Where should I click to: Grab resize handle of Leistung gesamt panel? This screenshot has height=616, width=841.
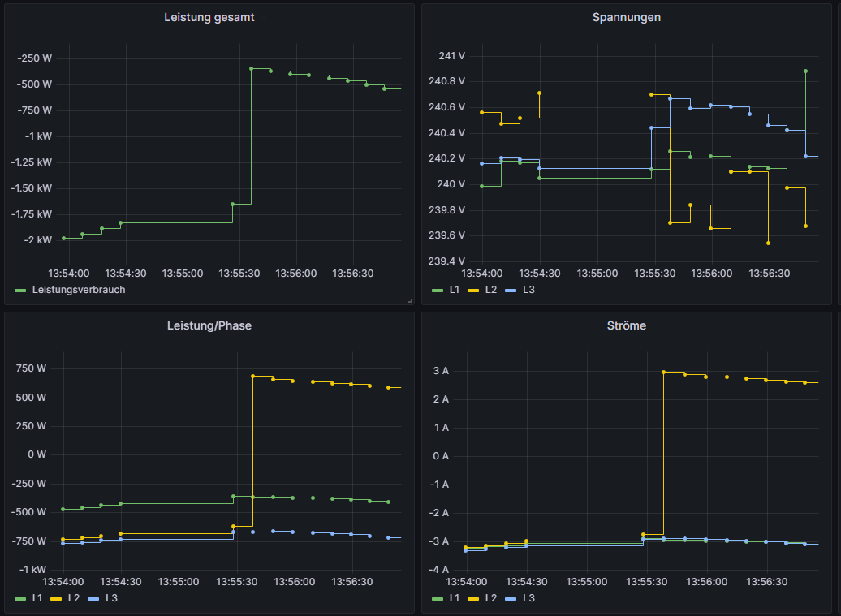point(410,300)
